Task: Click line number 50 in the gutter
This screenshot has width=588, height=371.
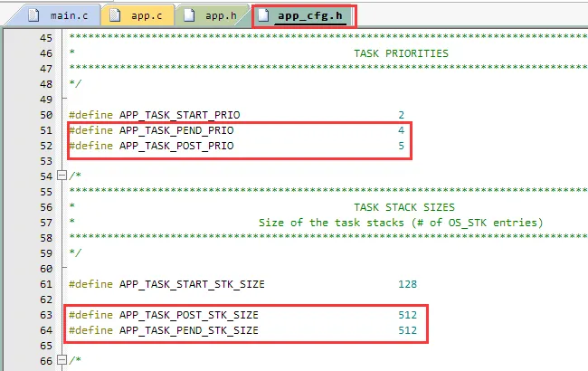Action: point(45,115)
